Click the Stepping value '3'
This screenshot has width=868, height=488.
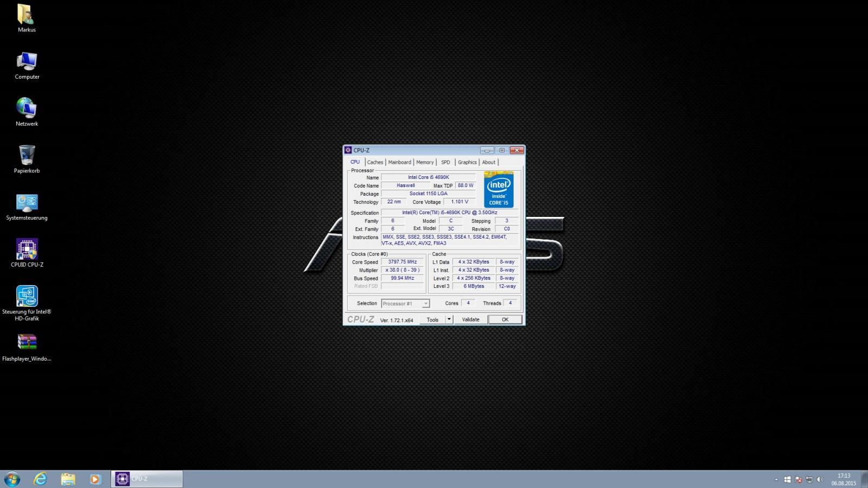[507, 221]
